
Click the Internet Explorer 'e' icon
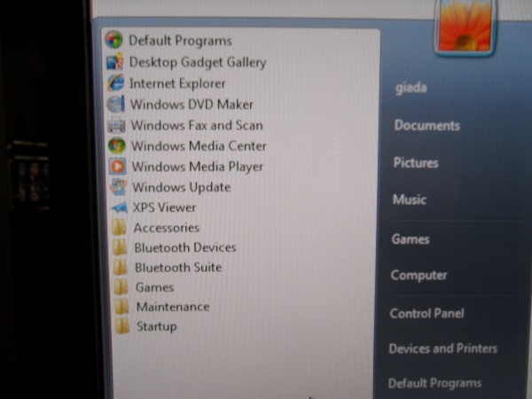115,82
